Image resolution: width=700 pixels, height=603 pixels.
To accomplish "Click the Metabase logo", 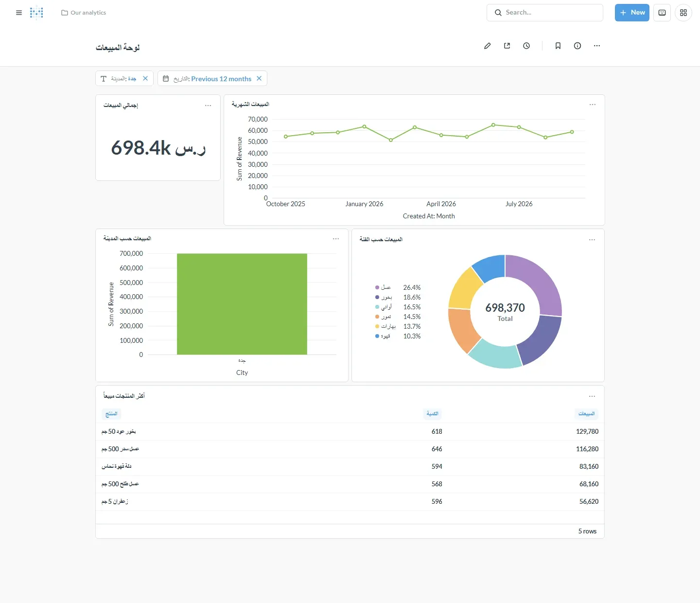I will [36, 13].
